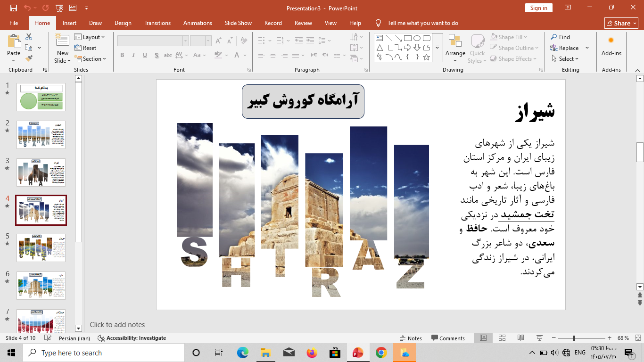Start Slide Show from the status bar
The image size is (644, 362).
[539, 338]
